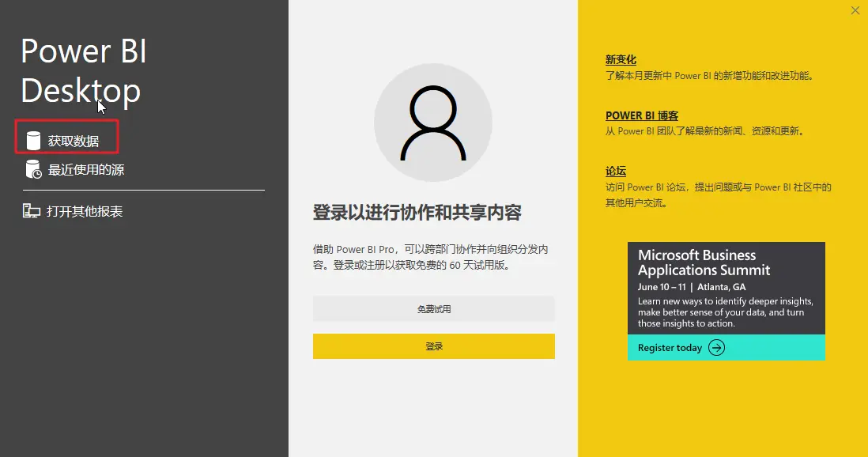Click the user profile avatar icon
868x457 pixels.
tap(433, 123)
